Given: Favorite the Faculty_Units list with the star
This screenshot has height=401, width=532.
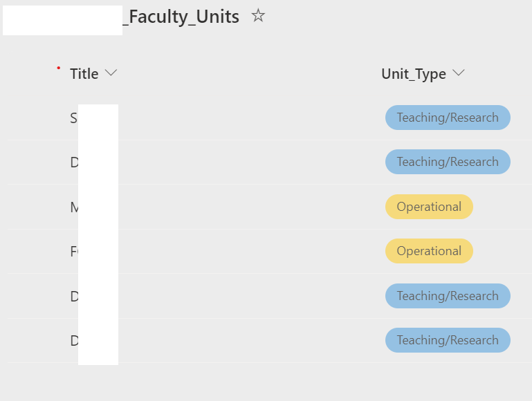Looking at the screenshot, I should pos(258,16).
